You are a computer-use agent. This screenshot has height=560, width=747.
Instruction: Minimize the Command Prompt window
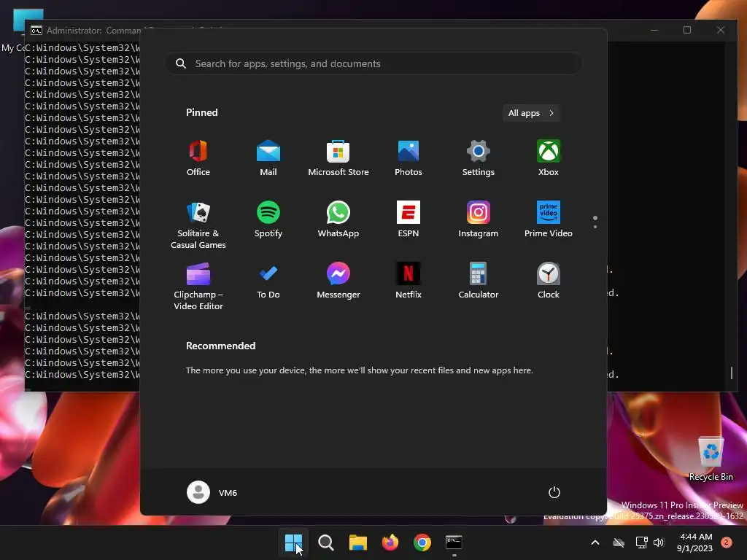click(x=654, y=30)
